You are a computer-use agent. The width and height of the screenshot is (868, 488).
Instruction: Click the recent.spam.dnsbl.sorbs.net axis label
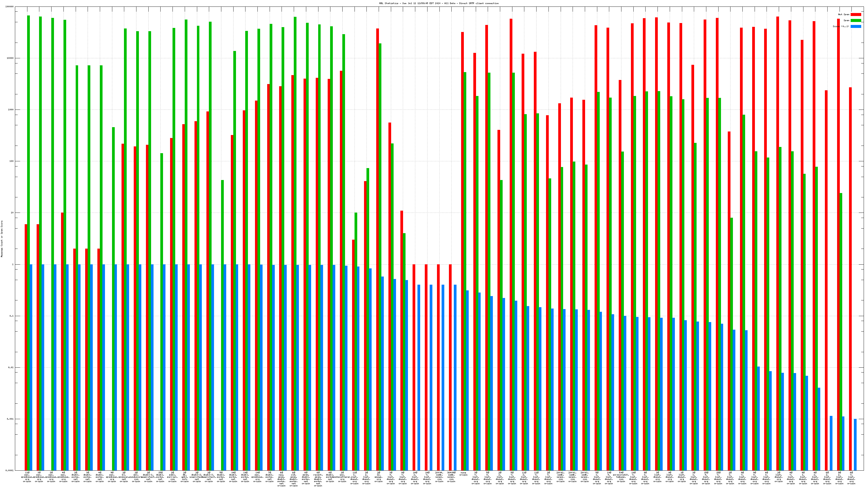(318, 479)
